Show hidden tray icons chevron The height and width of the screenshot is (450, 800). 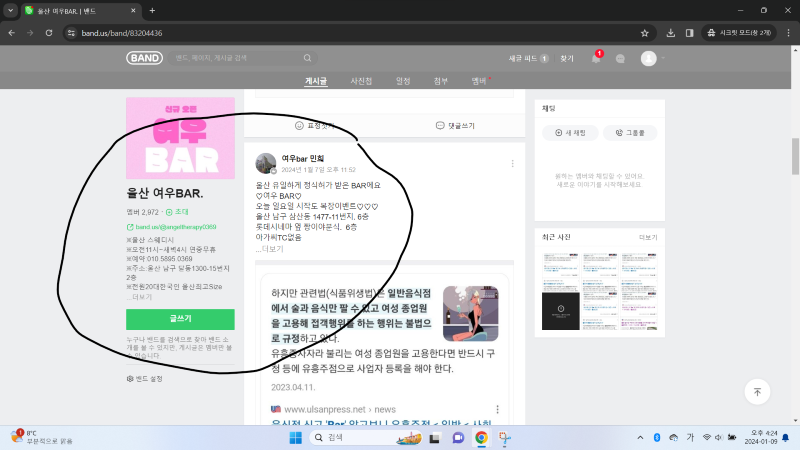coord(640,438)
